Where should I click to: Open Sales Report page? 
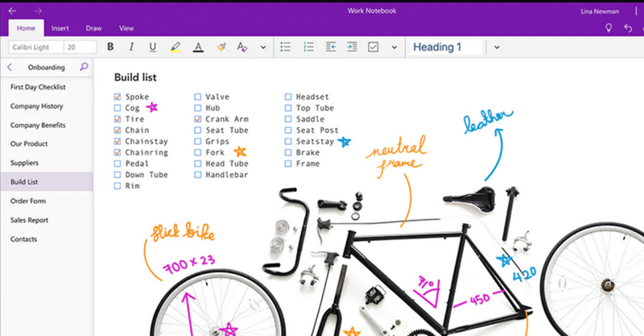pos(47,220)
